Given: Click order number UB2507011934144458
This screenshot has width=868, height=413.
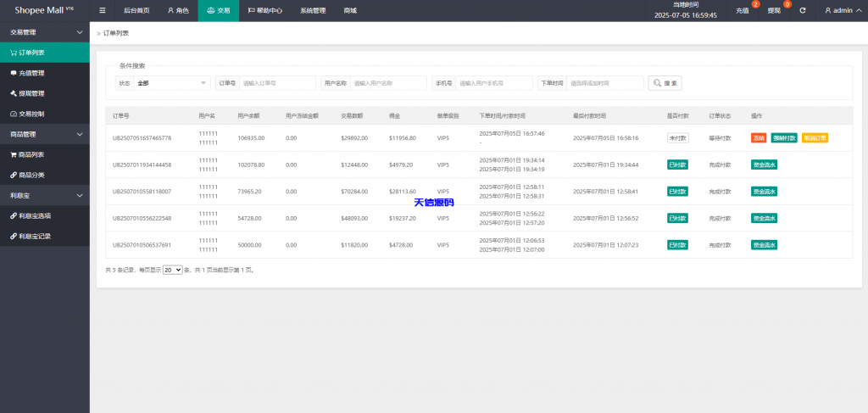Looking at the screenshot, I should (142, 165).
